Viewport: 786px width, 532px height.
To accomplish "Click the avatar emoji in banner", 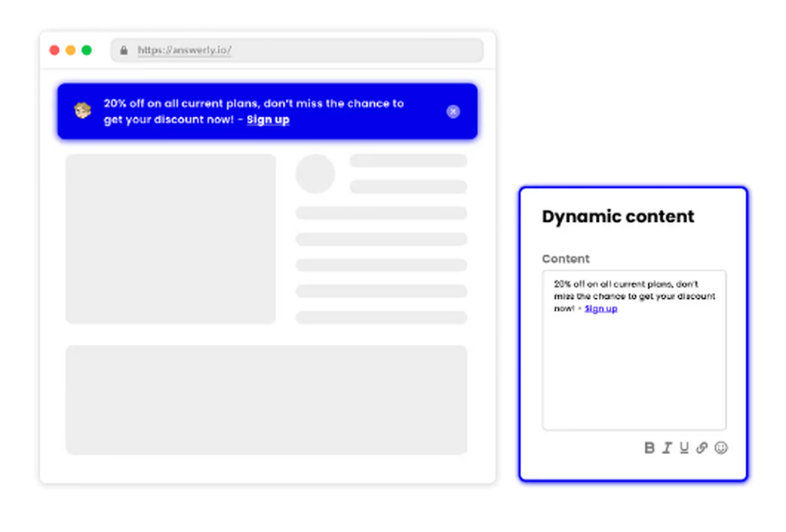I will [x=83, y=111].
